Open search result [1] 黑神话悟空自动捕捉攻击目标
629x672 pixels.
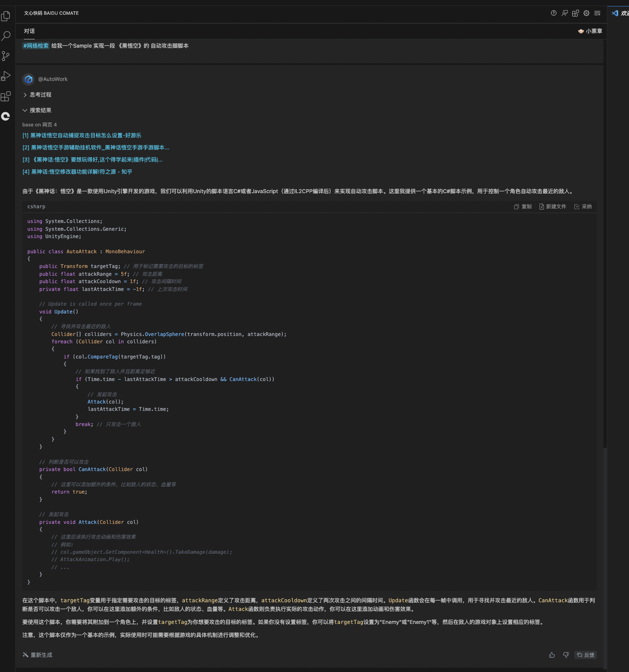pyautogui.click(x=82, y=136)
